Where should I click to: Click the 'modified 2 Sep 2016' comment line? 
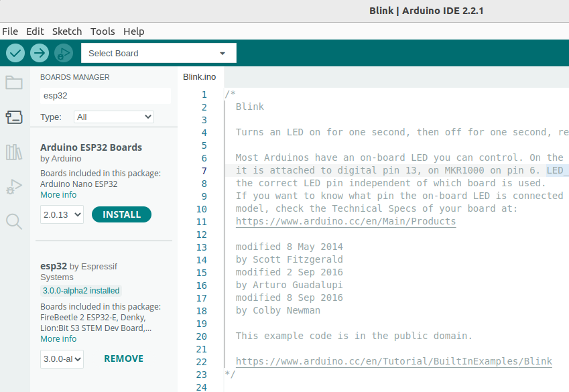[290, 272]
